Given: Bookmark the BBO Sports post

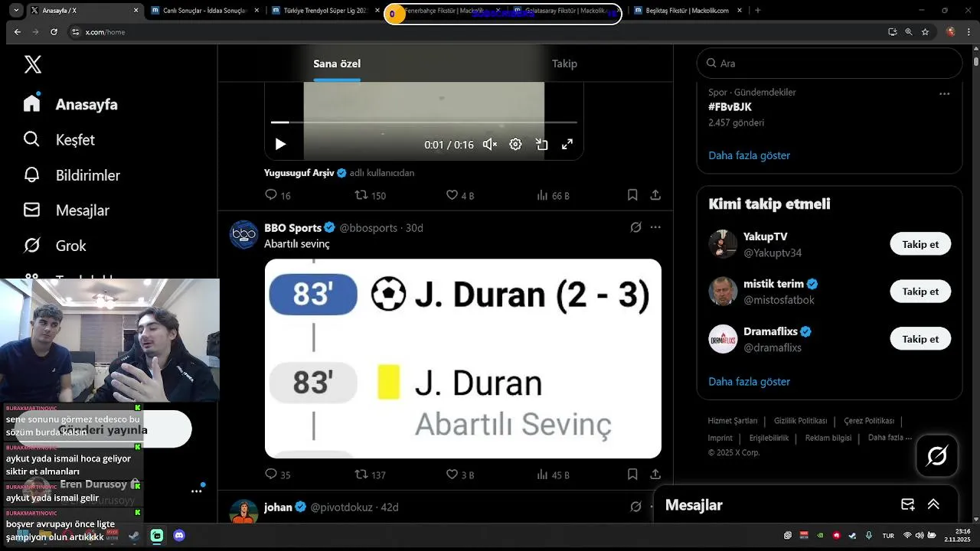Looking at the screenshot, I should (632, 474).
